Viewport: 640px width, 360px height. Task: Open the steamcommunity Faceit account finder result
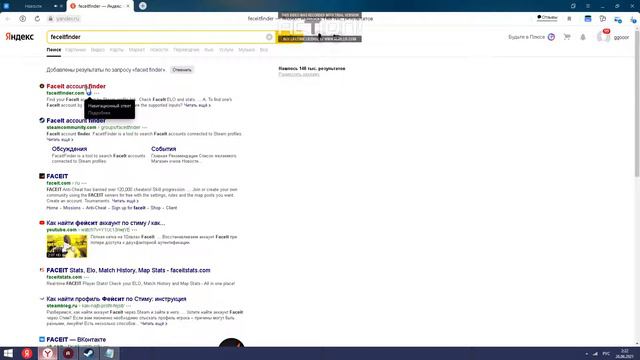tap(76, 120)
